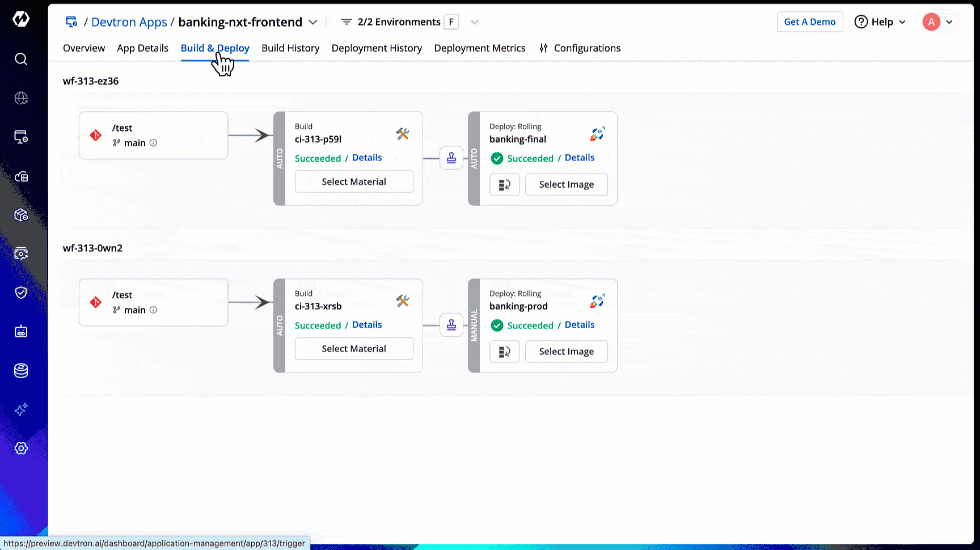
Task: Click the info icon beside main in wf-313-ez36
Action: pyautogui.click(x=153, y=143)
